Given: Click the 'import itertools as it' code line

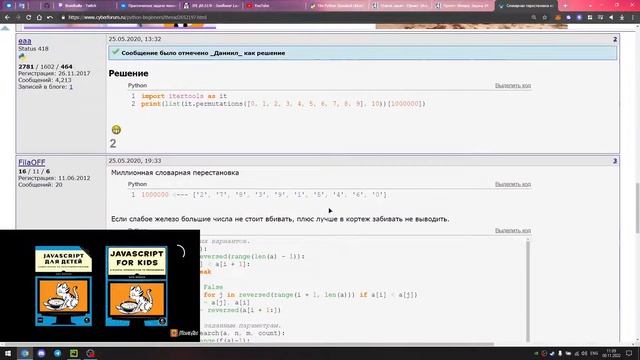Looking at the screenshot, I should coord(184,96).
